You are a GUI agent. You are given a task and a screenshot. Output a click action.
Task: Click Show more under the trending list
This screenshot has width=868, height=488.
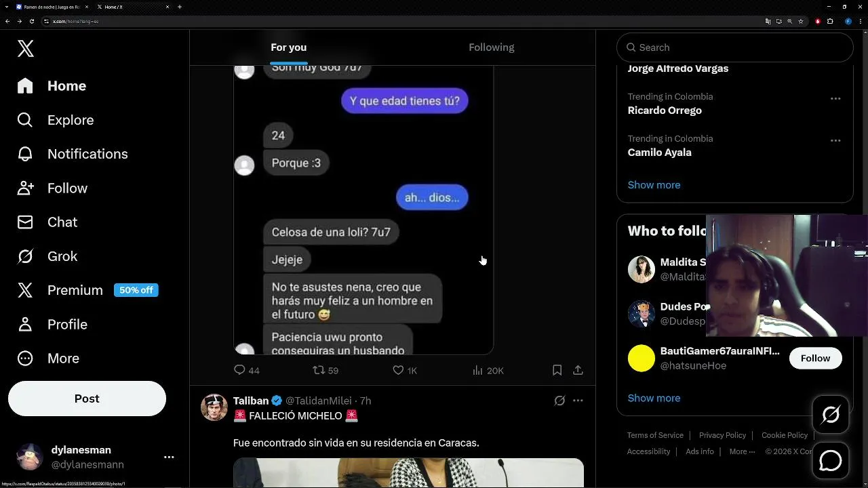pos(654,185)
